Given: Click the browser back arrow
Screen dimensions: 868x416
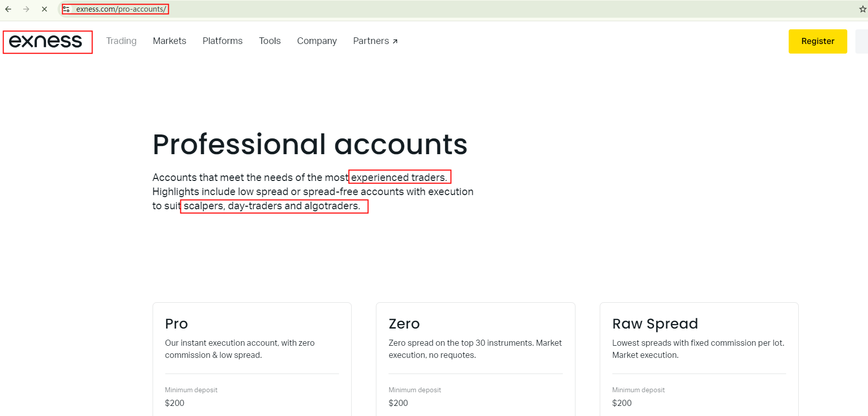Looking at the screenshot, I should pyautogui.click(x=8, y=9).
